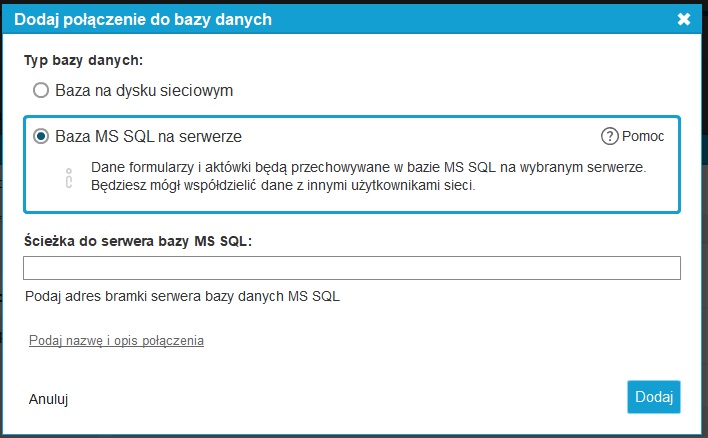Click the 'Baza MS SQL na serwerze' label text
Screen dimensions: 708x438
149,136
